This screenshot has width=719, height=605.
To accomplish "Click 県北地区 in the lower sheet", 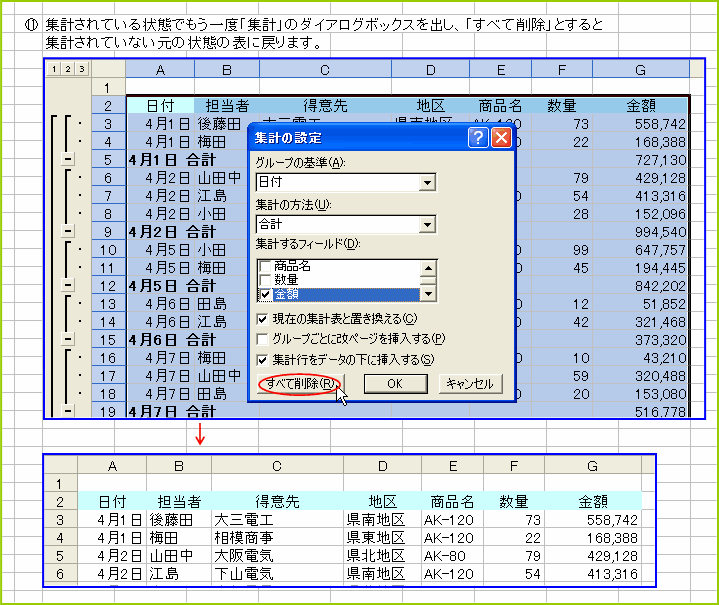I will pos(382,556).
